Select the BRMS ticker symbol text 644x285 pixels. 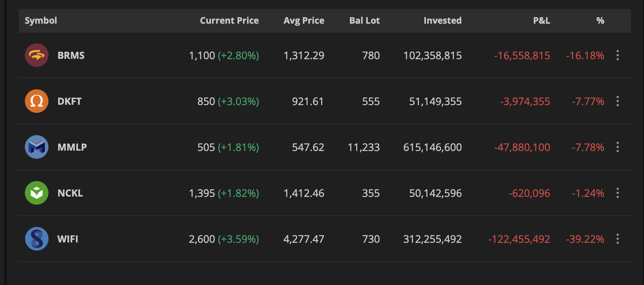[71, 56]
